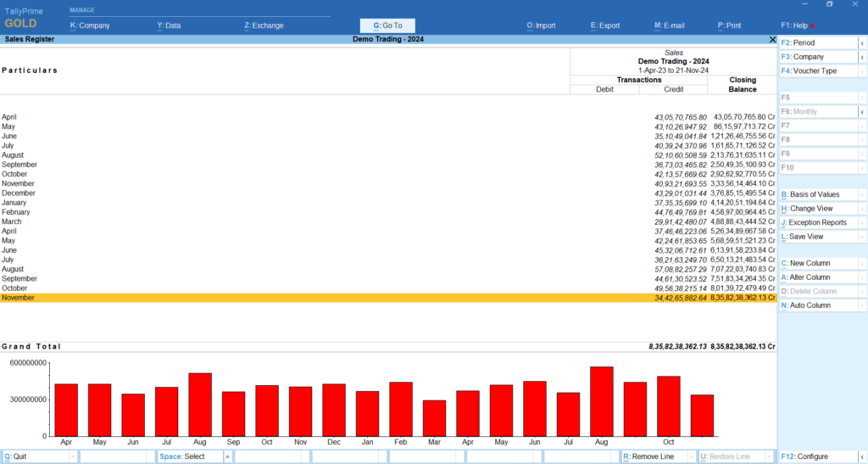The width and height of the screenshot is (868, 464).
Task: Click the Debit column header
Action: pyautogui.click(x=604, y=89)
